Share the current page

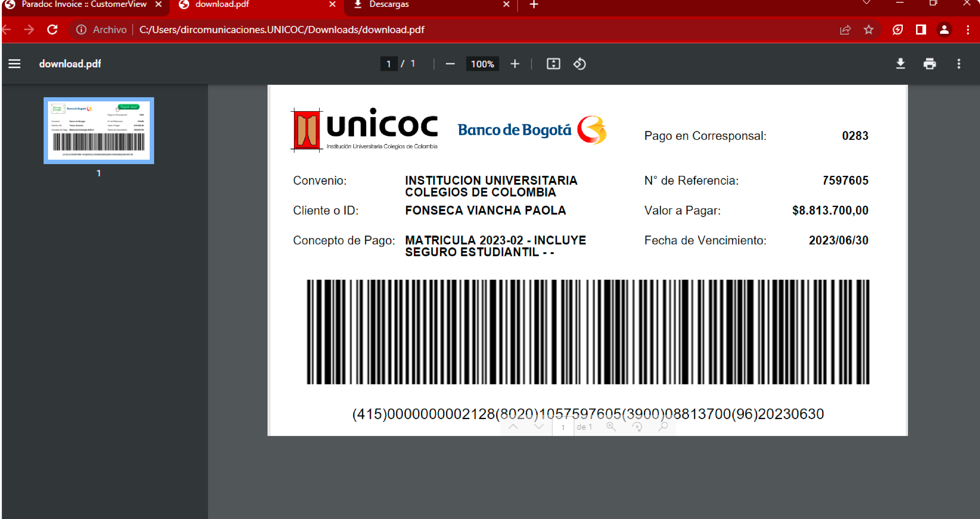click(x=845, y=30)
